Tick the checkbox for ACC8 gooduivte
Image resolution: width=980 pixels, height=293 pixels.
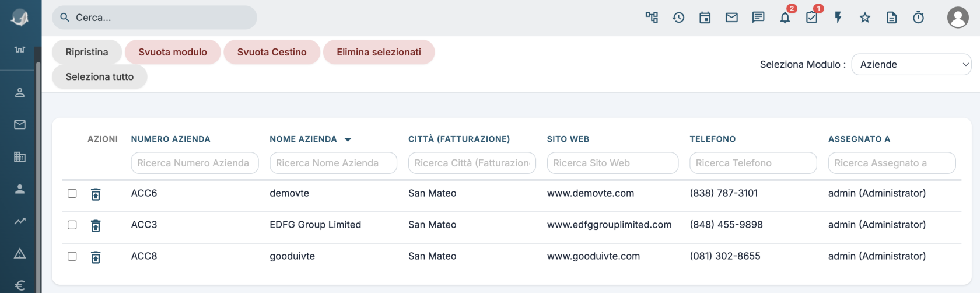click(x=72, y=256)
